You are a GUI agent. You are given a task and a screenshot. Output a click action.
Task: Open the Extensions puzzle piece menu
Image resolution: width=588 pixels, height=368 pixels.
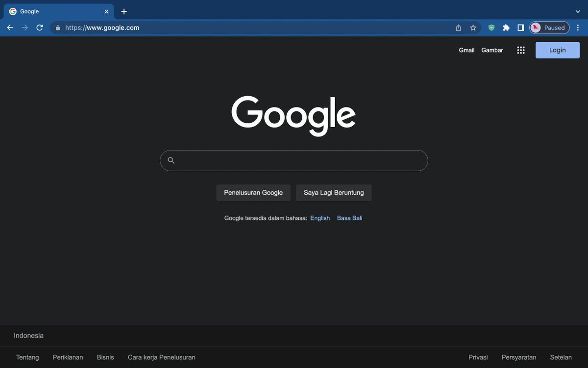pos(506,28)
